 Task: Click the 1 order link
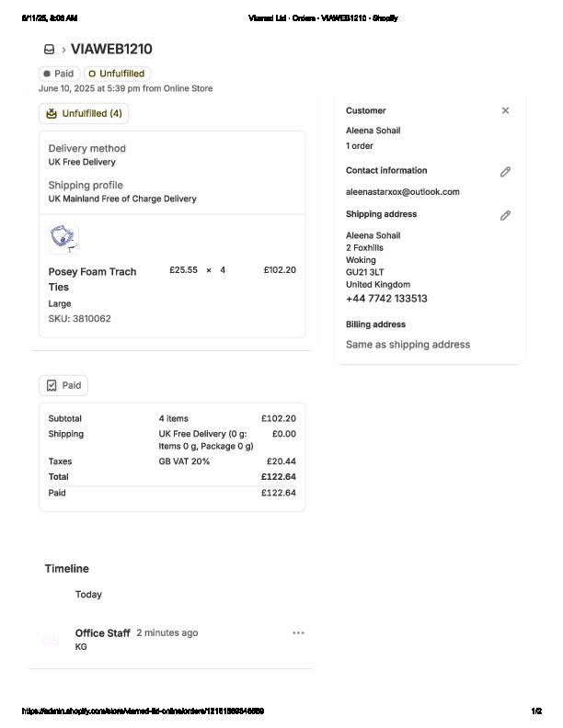[360, 146]
